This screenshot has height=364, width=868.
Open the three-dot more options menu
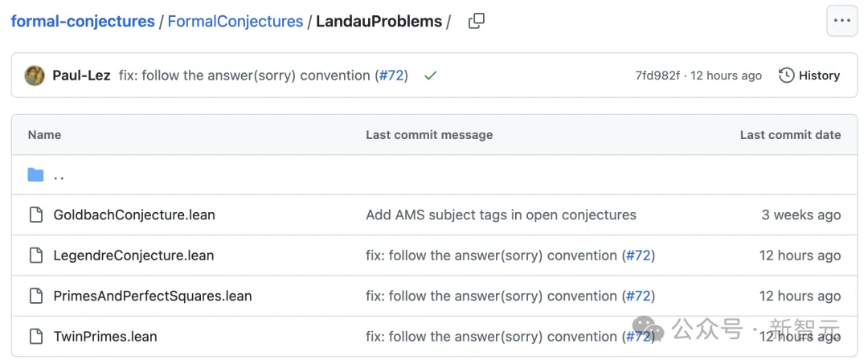tap(841, 22)
